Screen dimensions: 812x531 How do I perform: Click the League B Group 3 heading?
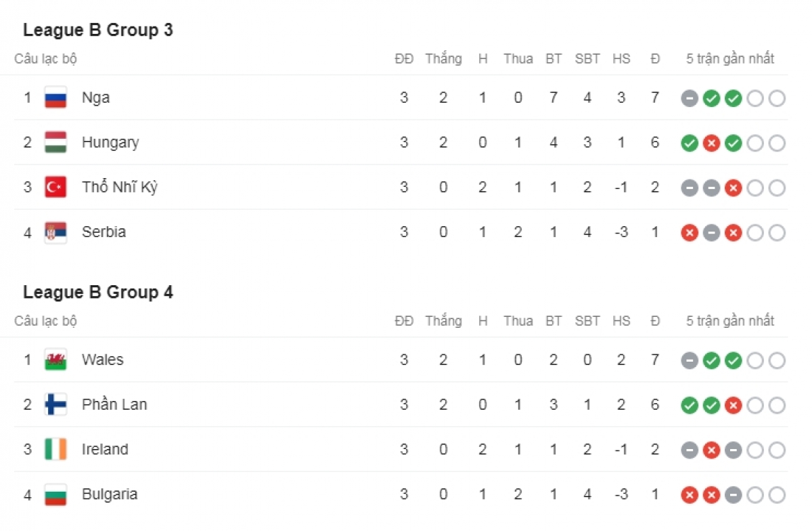[x=98, y=30]
